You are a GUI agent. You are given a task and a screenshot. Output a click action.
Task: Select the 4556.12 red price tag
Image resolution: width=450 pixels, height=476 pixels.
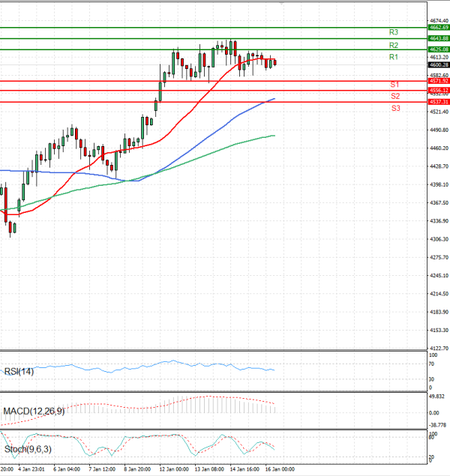(x=439, y=90)
